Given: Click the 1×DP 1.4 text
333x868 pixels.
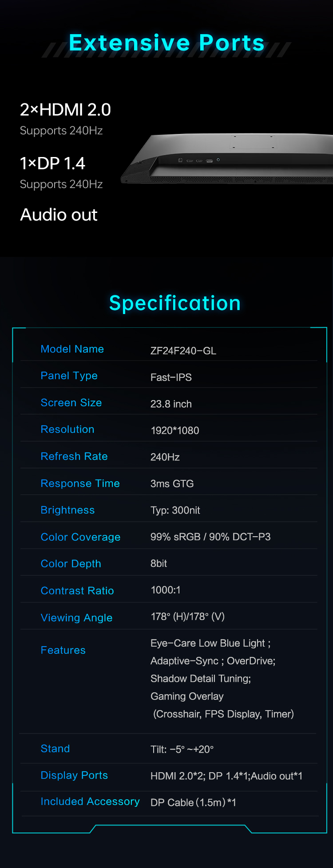Looking at the screenshot, I should click(52, 163).
